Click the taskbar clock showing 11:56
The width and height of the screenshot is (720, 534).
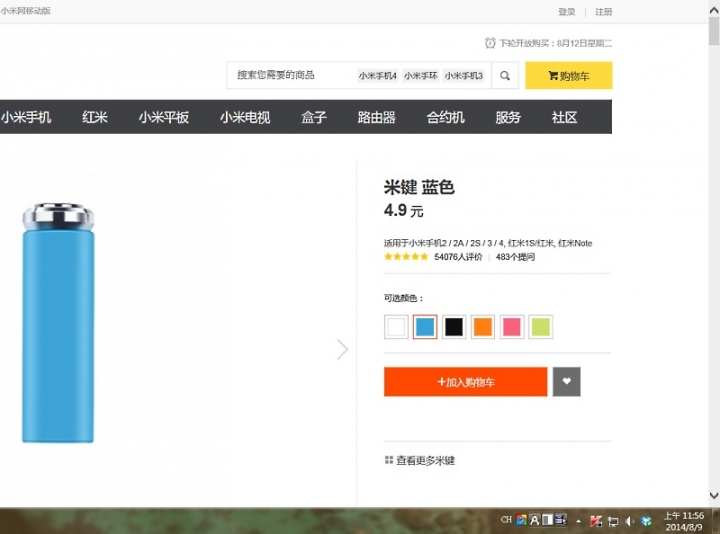pyautogui.click(x=684, y=521)
